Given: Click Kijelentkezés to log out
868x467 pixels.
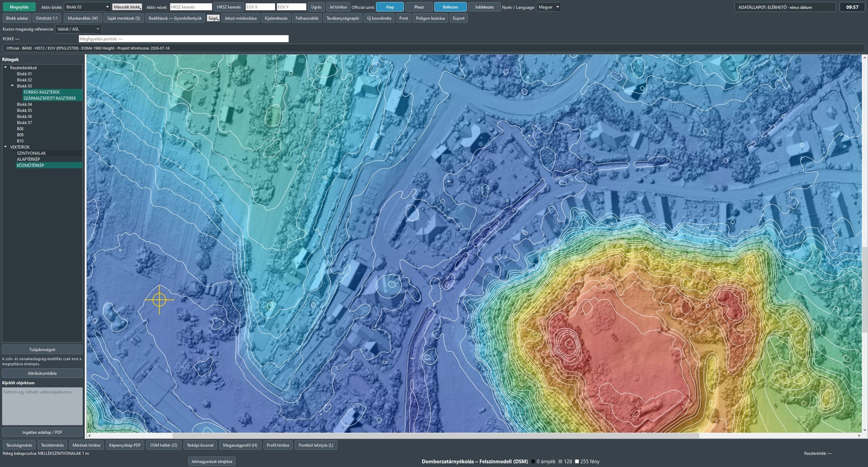Looking at the screenshot, I should 276,19.
